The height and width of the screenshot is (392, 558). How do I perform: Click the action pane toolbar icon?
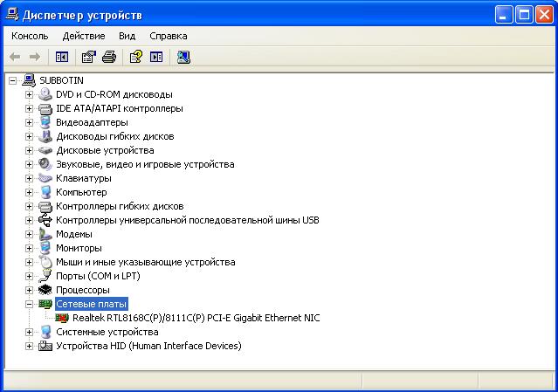[156, 57]
